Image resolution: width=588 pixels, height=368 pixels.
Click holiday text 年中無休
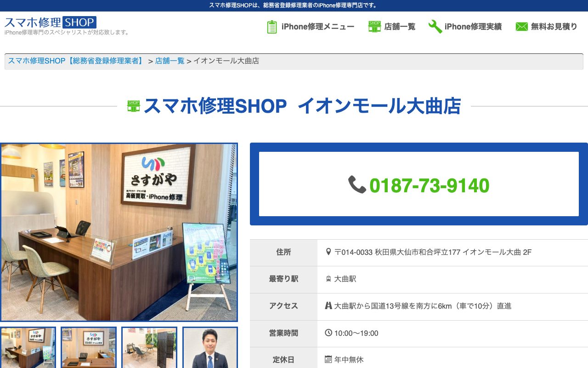(x=349, y=360)
